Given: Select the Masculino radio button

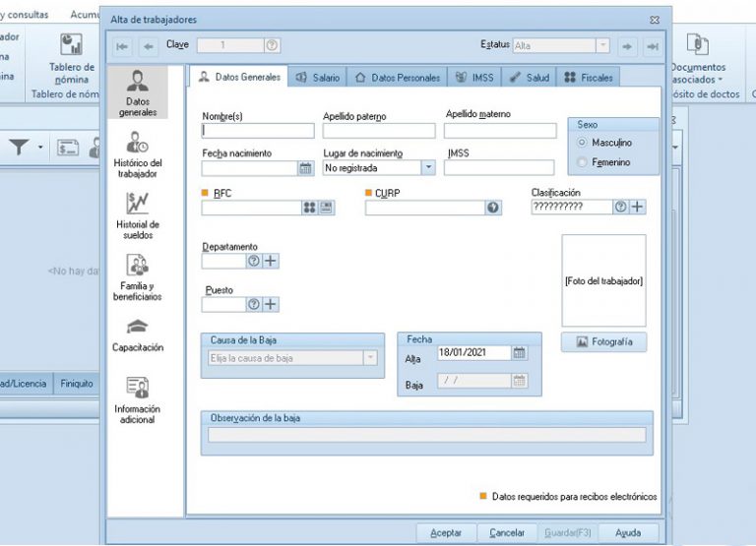Looking at the screenshot, I should tap(582, 143).
